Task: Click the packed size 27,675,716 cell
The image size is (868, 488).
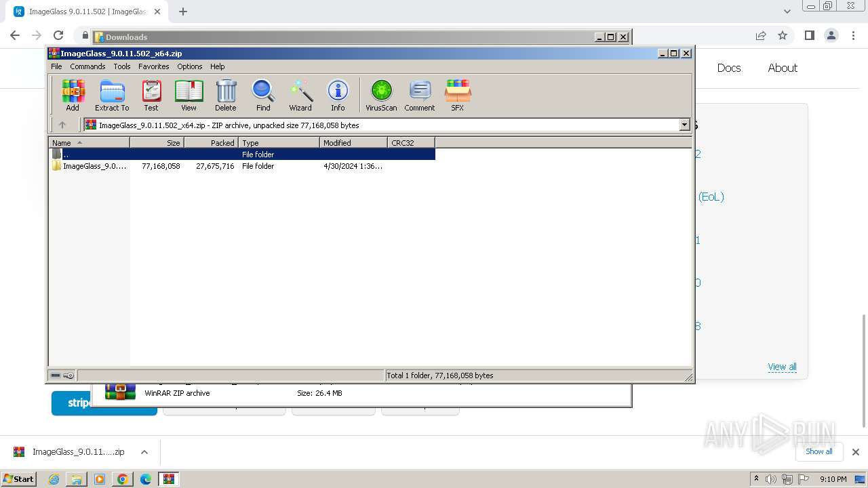Action: [x=215, y=166]
